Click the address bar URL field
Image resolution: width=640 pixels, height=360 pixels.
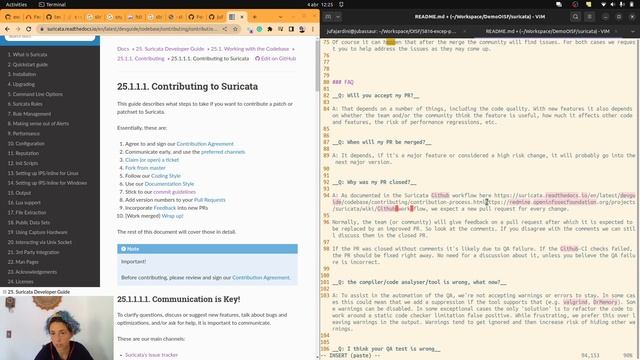131,29
